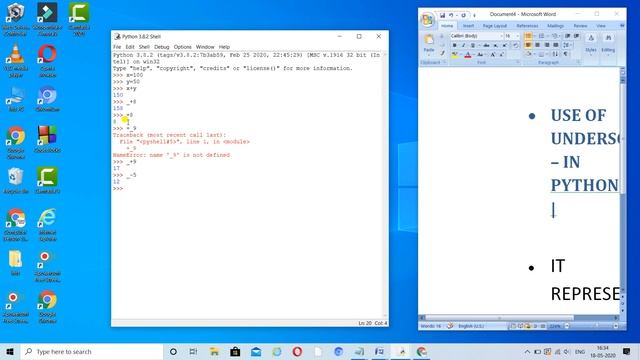Click the Clear Formatting icon
The width and height of the screenshot is (640, 360).
516,45
